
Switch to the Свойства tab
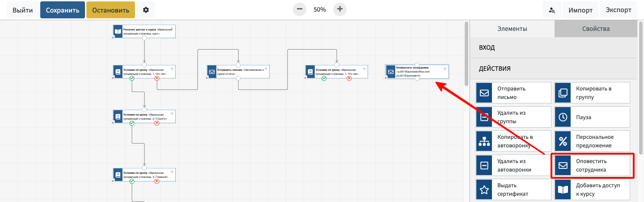point(595,29)
